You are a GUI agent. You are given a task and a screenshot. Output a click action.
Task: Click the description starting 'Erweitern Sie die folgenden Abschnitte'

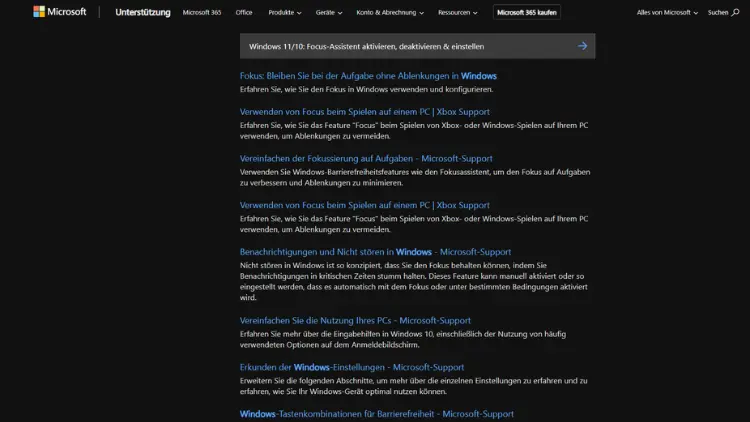point(413,386)
